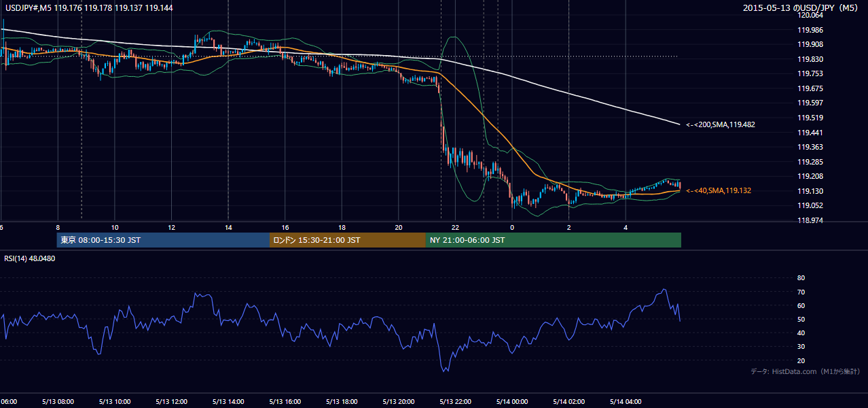868x408 pixels.
Task: Click the 30 level on RSI scale
Action: 801,347
